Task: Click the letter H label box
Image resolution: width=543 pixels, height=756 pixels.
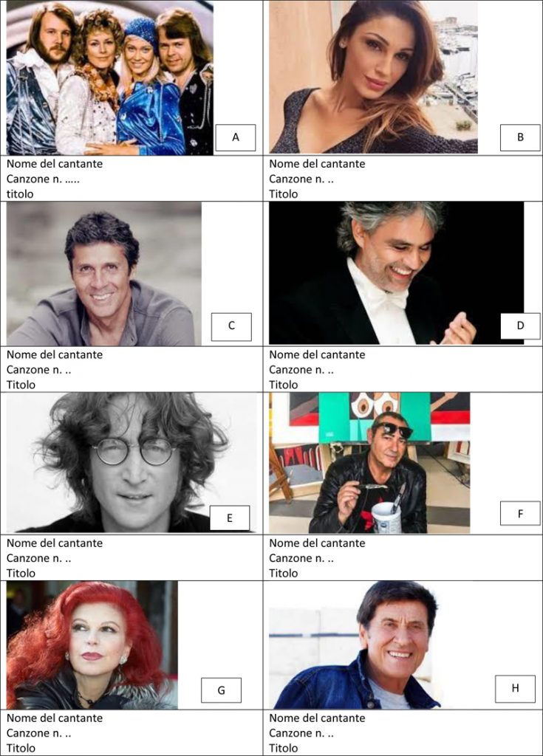Action: 515,689
